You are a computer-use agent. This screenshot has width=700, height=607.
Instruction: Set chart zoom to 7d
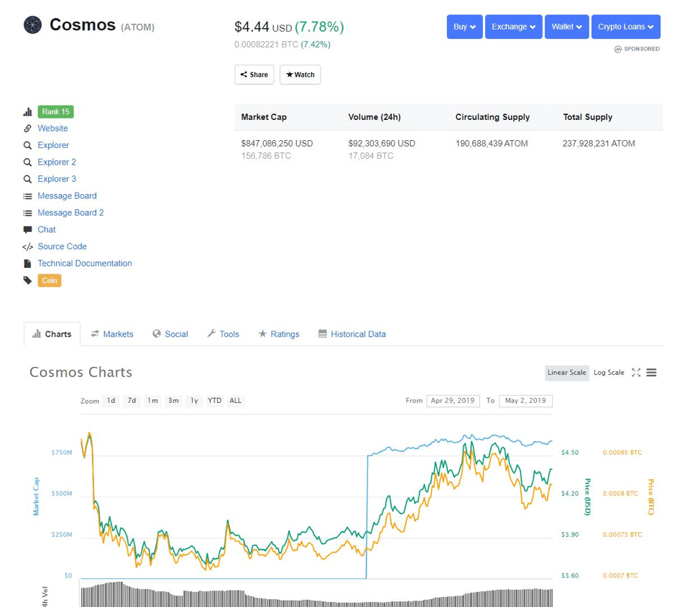click(132, 401)
